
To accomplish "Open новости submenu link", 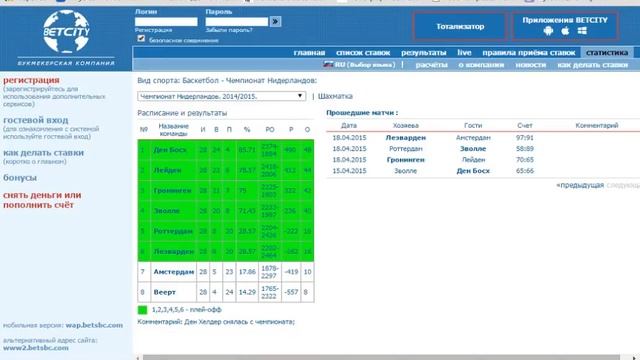I will click(531, 65).
